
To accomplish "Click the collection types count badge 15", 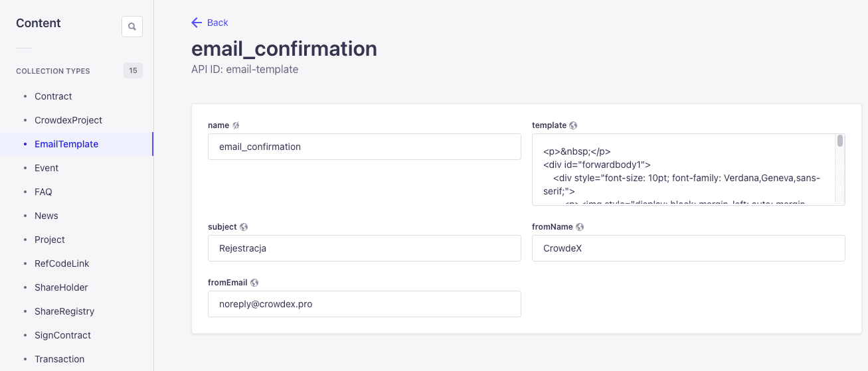I will coord(133,70).
